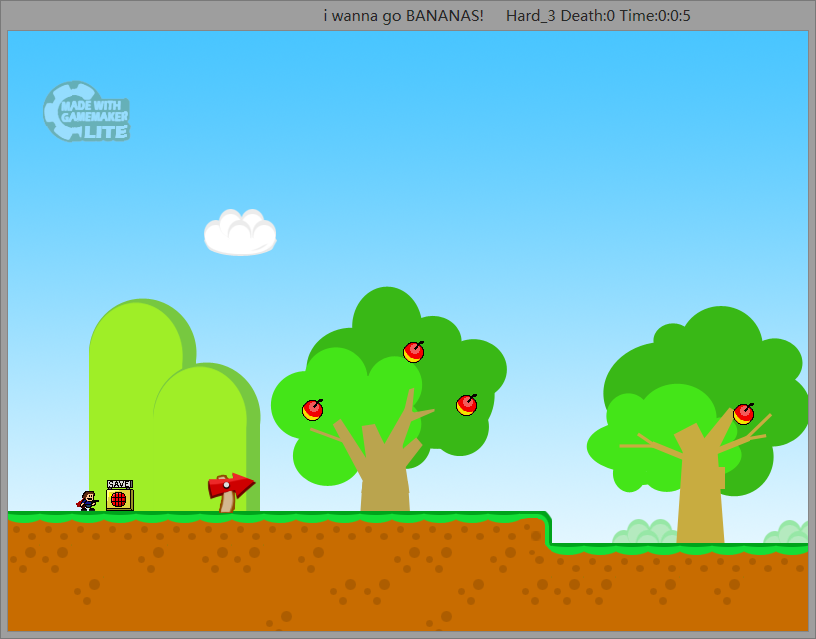Click the grass ledge step-down edge
The width and height of the screenshot is (816, 639).
547,528
